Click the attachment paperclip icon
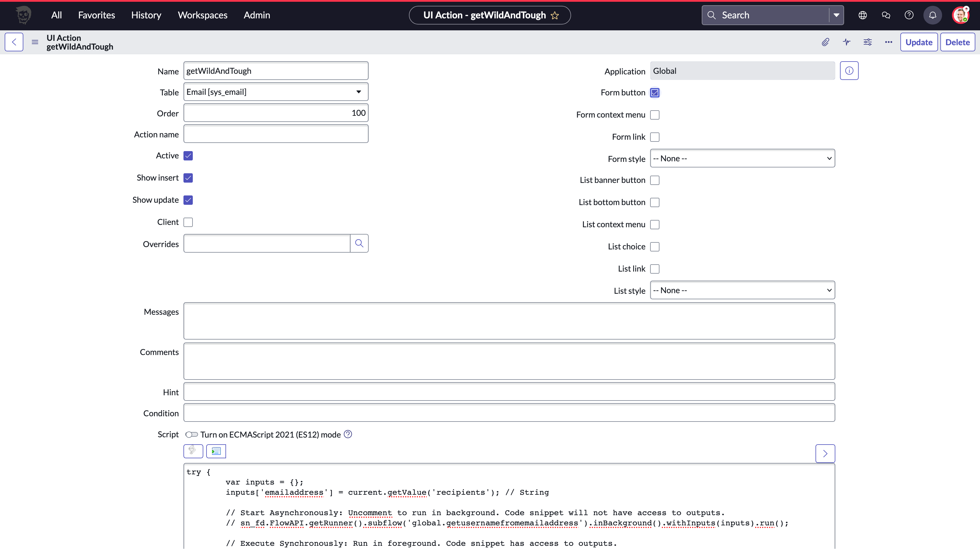This screenshot has width=980, height=549. 825,42
